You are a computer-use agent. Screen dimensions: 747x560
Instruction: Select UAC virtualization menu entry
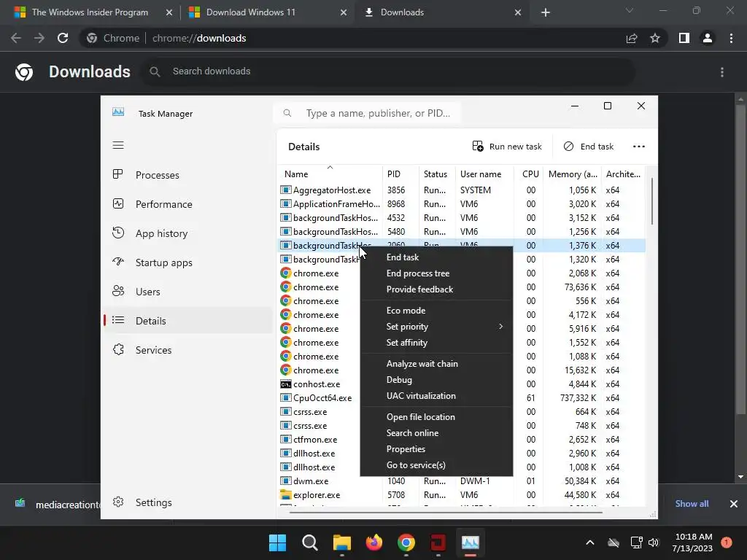tap(421, 396)
